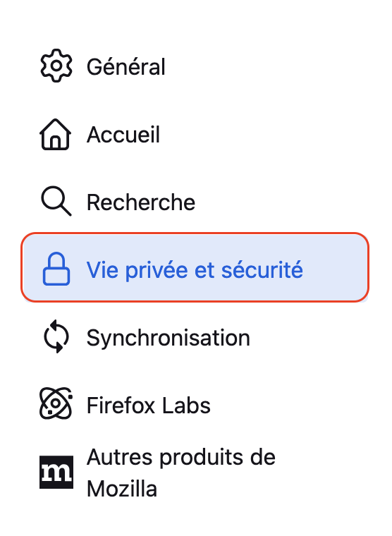Click the word 'Labs' in Firefox Labs
Screen dimensions: 392x536
pyautogui.click(x=186, y=406)
